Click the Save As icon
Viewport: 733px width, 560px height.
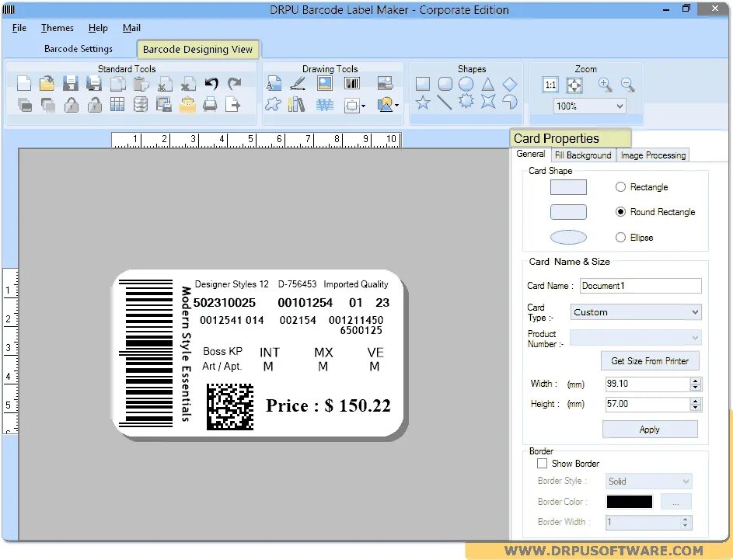click(x=94, y=84)
